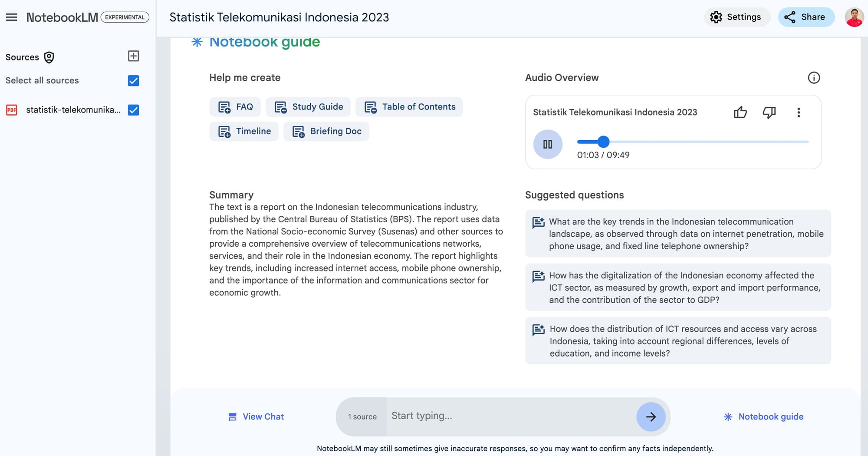Open View Chat
868x456 pixels.
256,417
